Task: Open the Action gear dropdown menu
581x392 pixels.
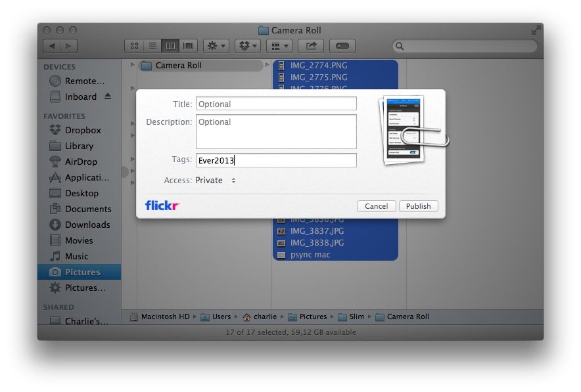Action: click(x=216, y=46)
